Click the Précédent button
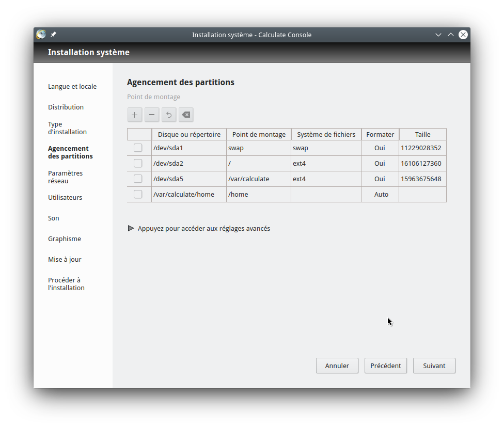The image size is (504, 428). (386, 366)
